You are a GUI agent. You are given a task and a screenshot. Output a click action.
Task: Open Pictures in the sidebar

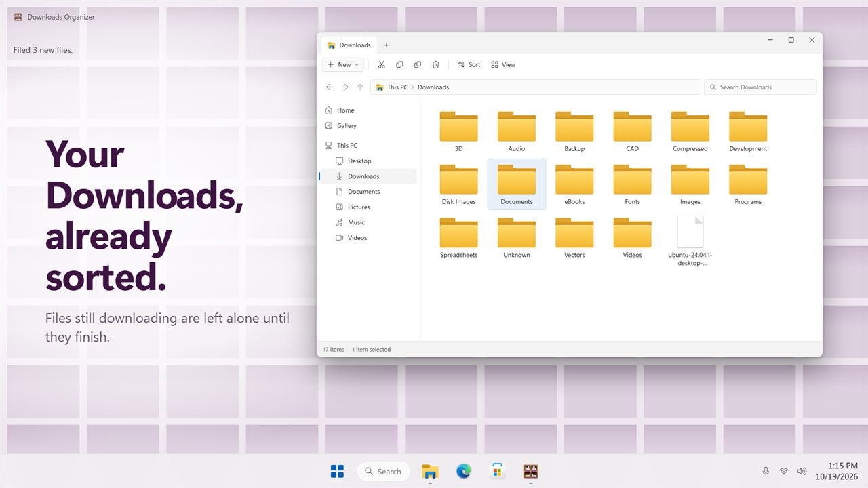(x=368, y=207)
